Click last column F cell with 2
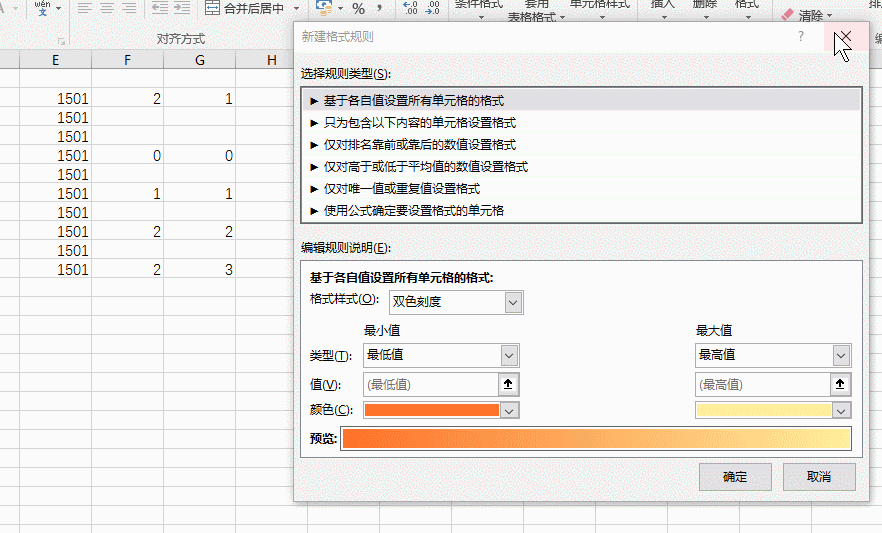 click(x=128, y=270)
